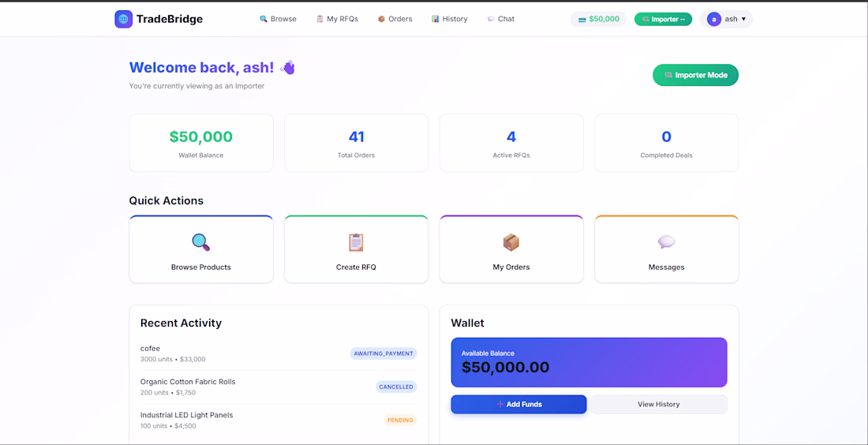Screen dimensions: 868x445
Task: Open the My Orders quick action
Action: click(x=511, y=249)
